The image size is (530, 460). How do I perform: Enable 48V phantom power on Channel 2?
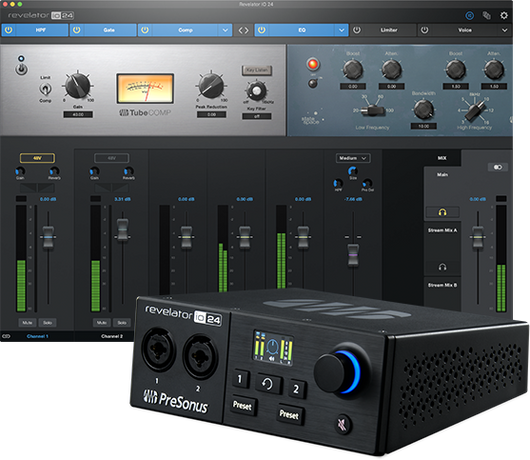point(112,158)
